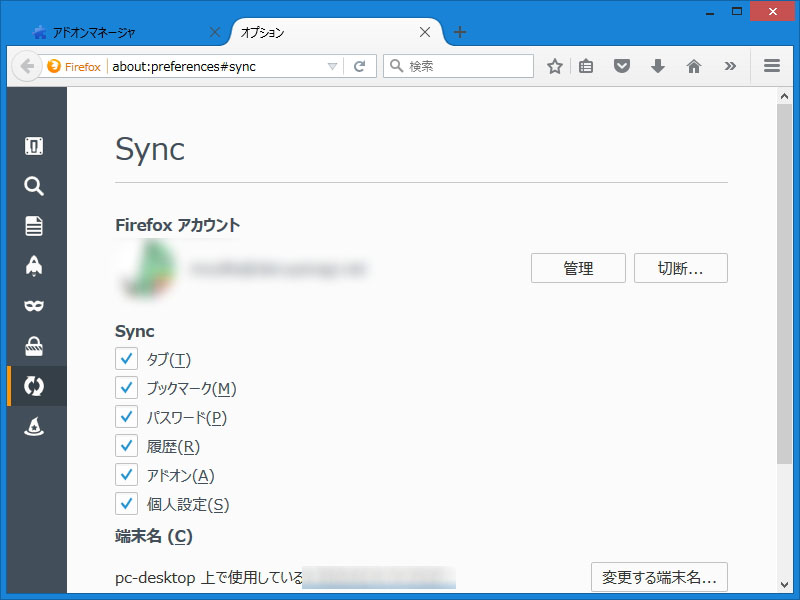Open the Privacy panel mask icon
The width and height of the screenshot is (800, 600).
[34, 306]
